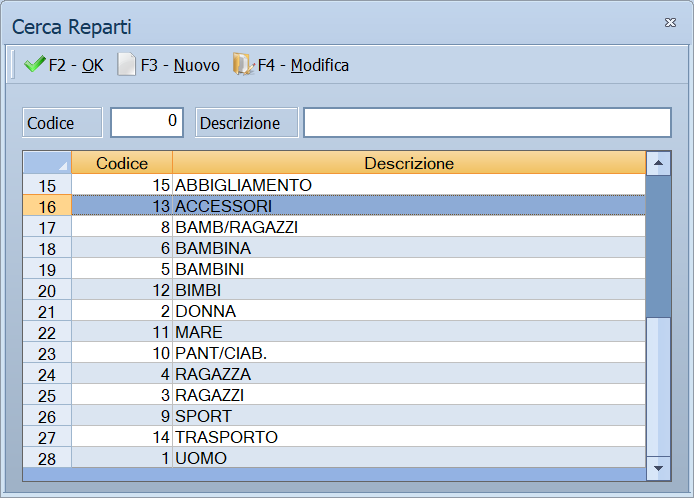Click row header number 16
This screenshot has width=694, height=498.
pyautogui.click(x=47, y=206)
